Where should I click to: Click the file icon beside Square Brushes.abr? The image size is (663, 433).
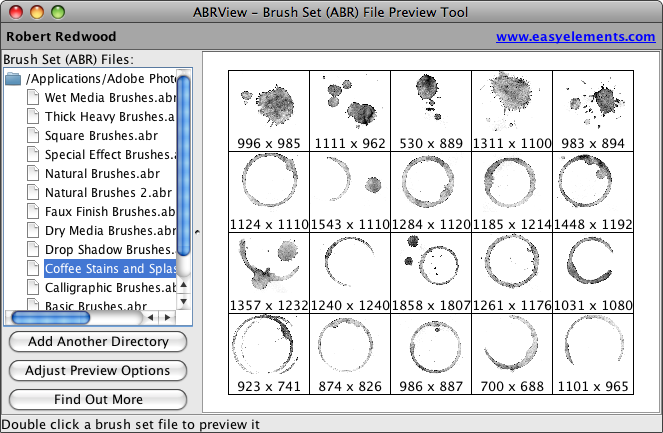point(33,136)
